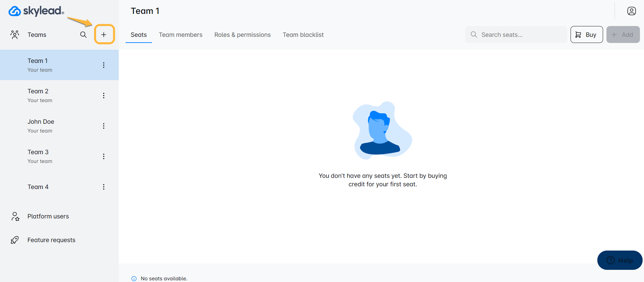The image size is (644, 282).
Task: Open Team 1 three-dot options menu
Action: coord(104,65)
